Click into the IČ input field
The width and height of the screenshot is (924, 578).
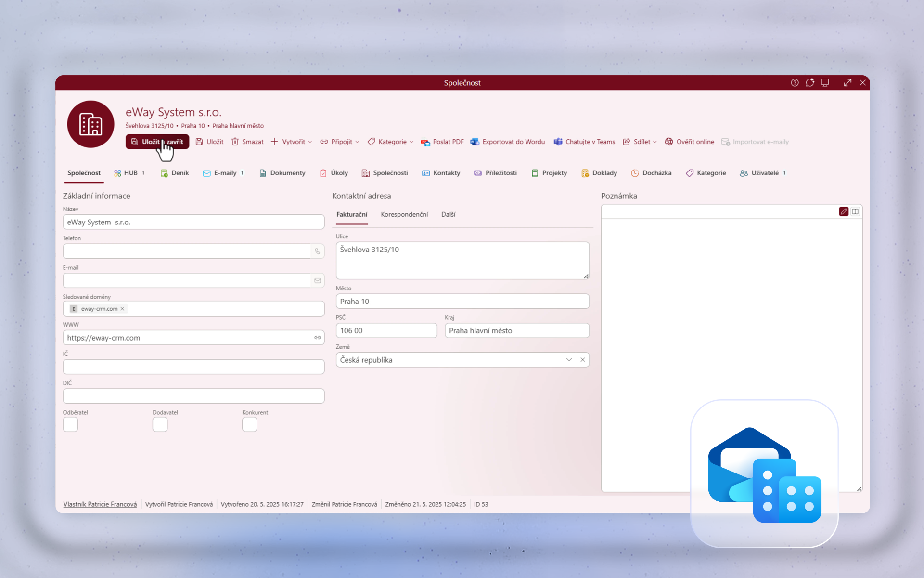point(193,367)
